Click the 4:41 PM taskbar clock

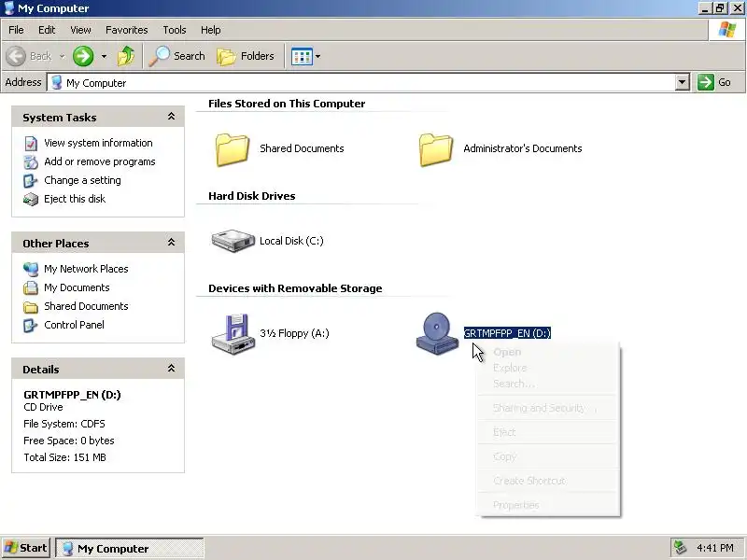714,548
